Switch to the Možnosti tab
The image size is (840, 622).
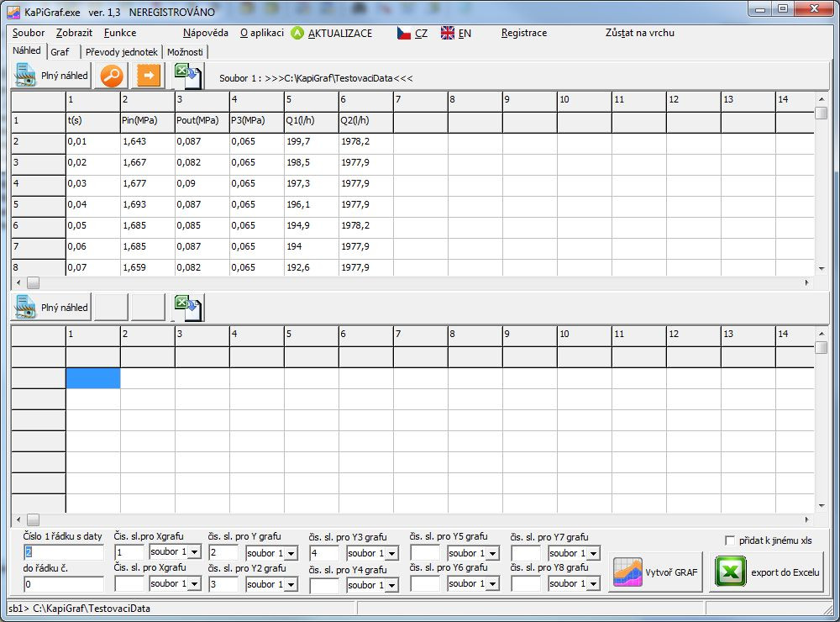pos(185,52)
